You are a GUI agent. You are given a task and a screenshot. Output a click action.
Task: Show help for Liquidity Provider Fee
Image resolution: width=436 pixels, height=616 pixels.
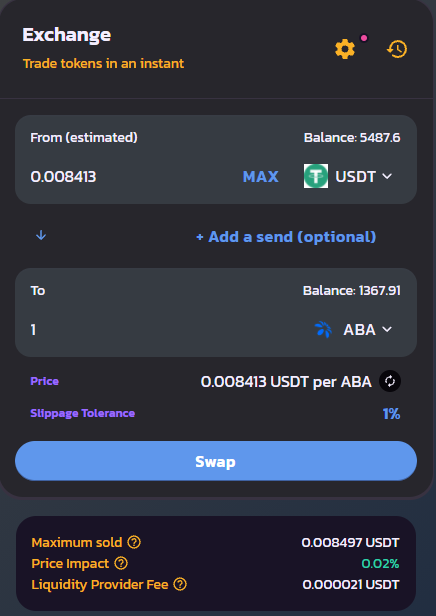coord(180,584)
